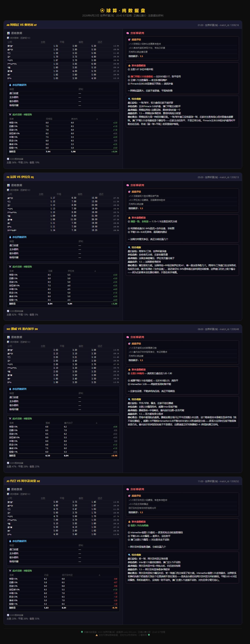Click crossed swords icon of 战术克制 in 阿根廷 card
The width and height of the screenshot is (250, 644).
(10, 115)
